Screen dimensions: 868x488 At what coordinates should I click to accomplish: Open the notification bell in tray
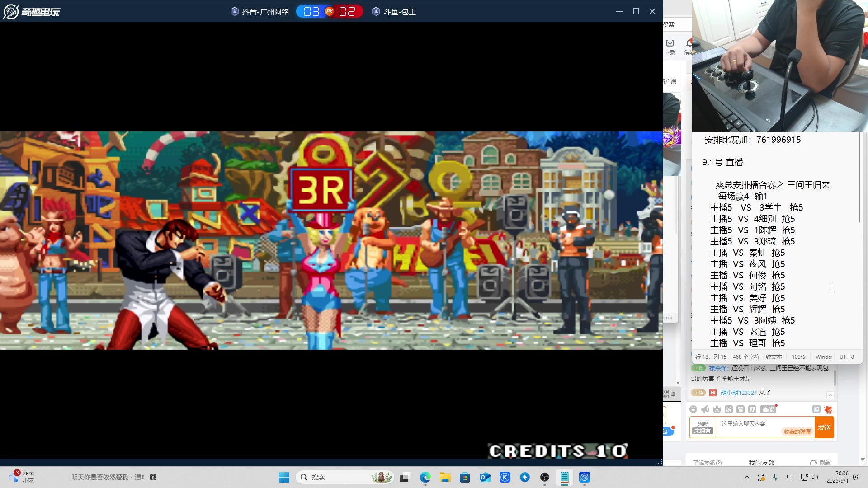(856, 477)
